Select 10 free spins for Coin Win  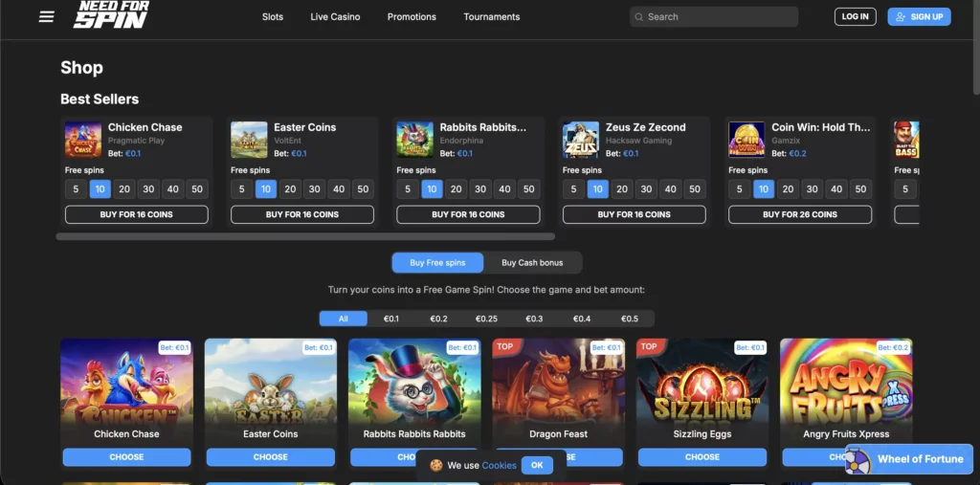click(764, 189)
